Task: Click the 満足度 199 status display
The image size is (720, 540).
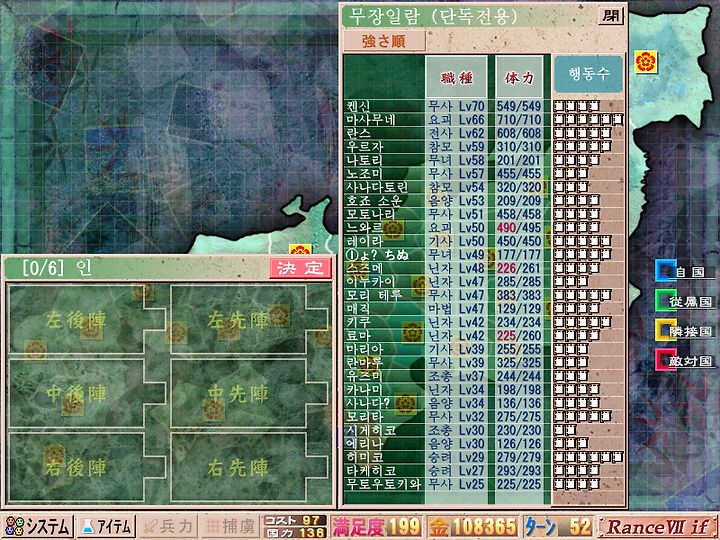Action: (x=377, y=526)
